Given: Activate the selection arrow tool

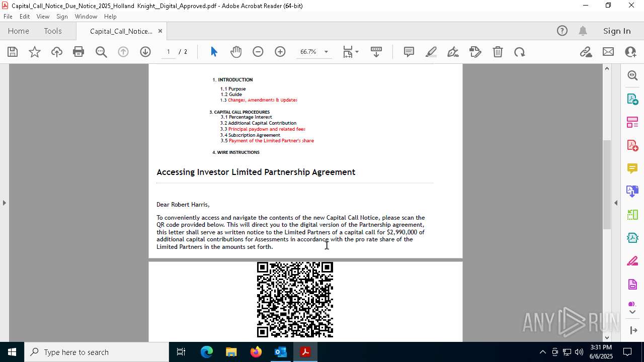Looking at the screenshot, I should pyautogui.click(x=214, y=52).
